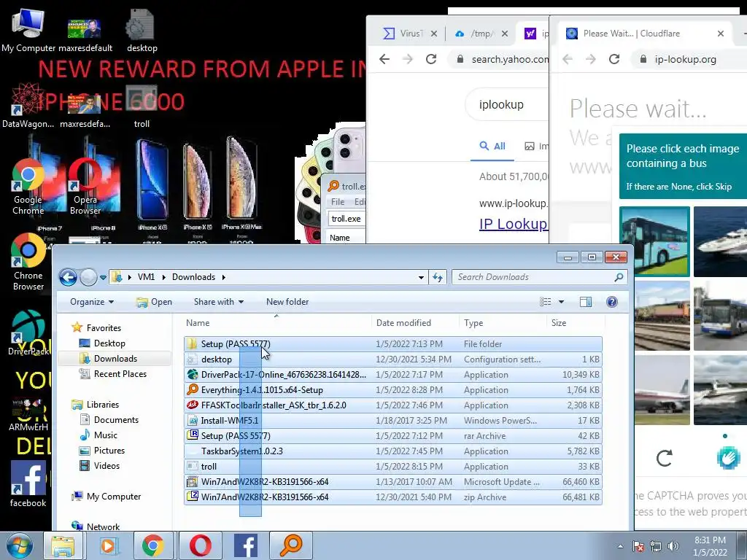747x560 pixels.
Task: Open IP Lookup search result link
Action: pyautogui.click(x=513, y=224)
